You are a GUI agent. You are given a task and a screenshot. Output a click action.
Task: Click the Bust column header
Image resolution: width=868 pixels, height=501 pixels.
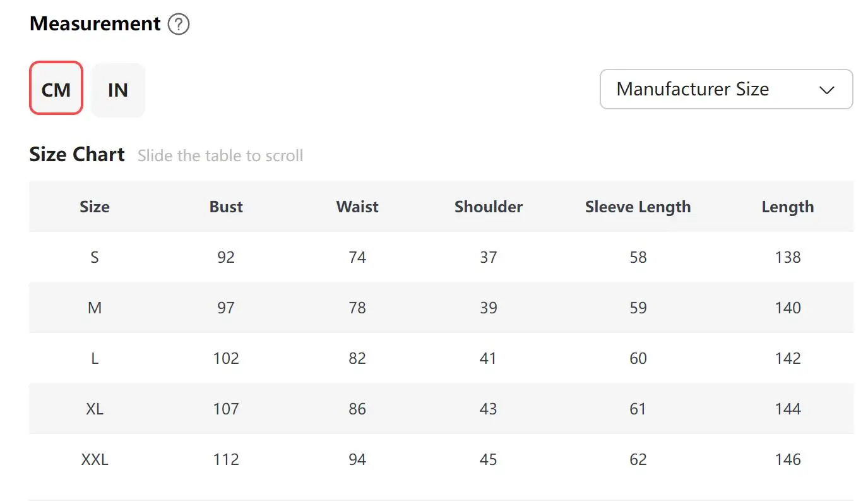click(226, 207)
